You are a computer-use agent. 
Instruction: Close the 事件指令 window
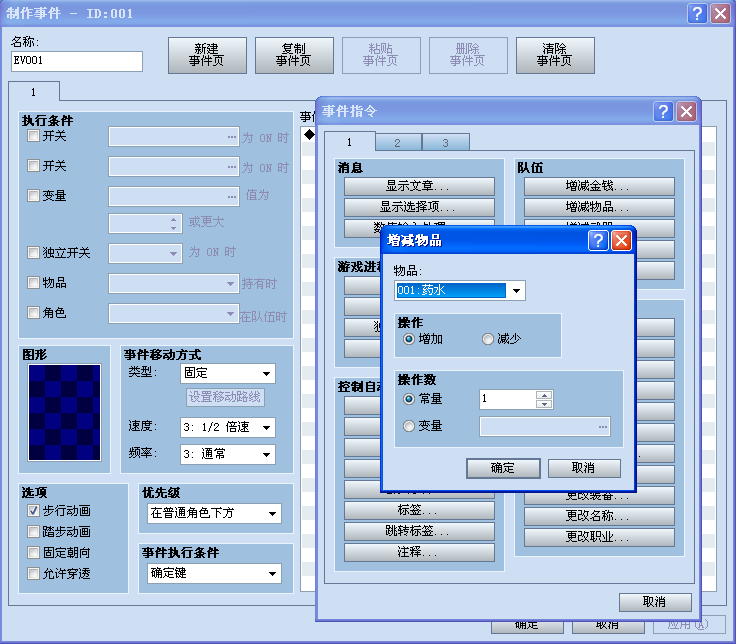[x=686, y=112]
